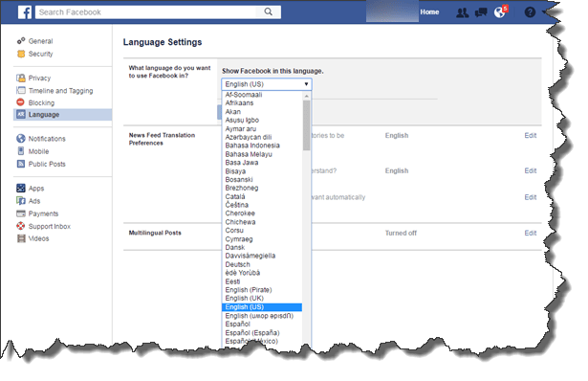Select English (UK) option
The width and height of the screenshot is (588, 381).
pyautogui.click(x=262, y=299)
